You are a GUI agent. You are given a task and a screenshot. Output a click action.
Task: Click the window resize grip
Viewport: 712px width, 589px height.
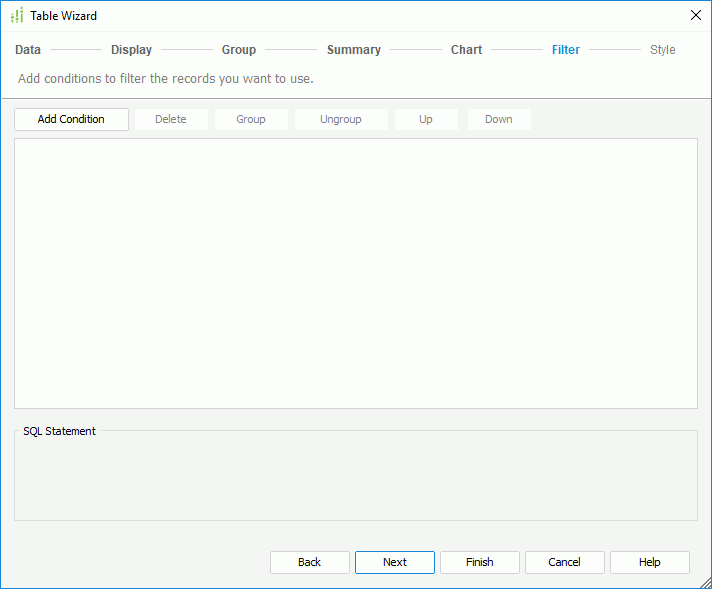(x=705, y=582)
